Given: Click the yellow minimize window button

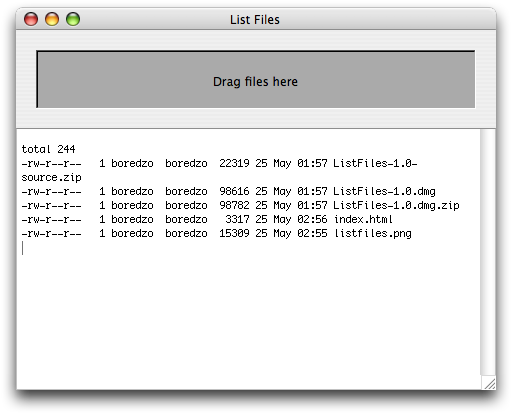Looking at the screenshot, I should click(52, 19).
